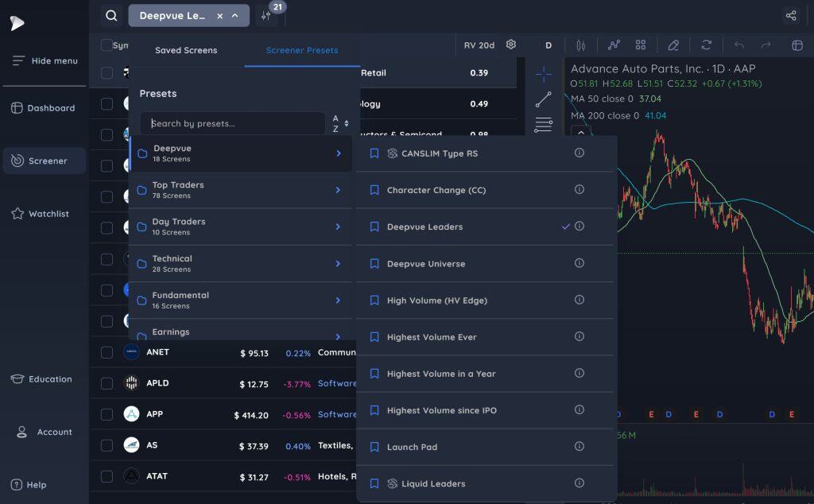814x504 pixels.
Task: Click the redo arrow icon
Action: [x=766, y=45]
